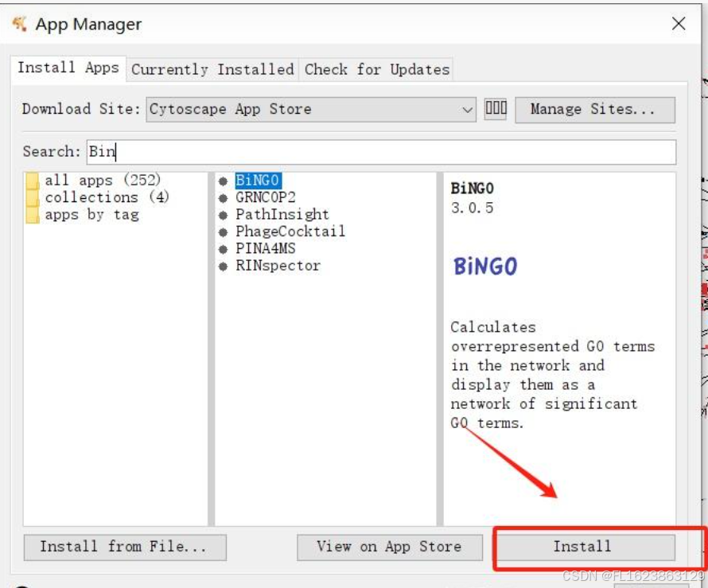Click folder icon beside all apps
The image size is (708, 588).
(x=33, y=181)
